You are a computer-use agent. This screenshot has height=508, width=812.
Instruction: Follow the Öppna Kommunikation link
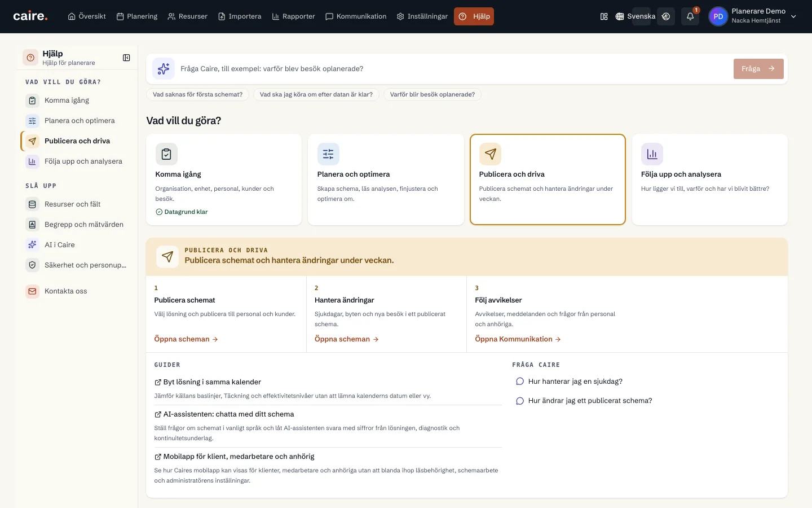point(518,339)
